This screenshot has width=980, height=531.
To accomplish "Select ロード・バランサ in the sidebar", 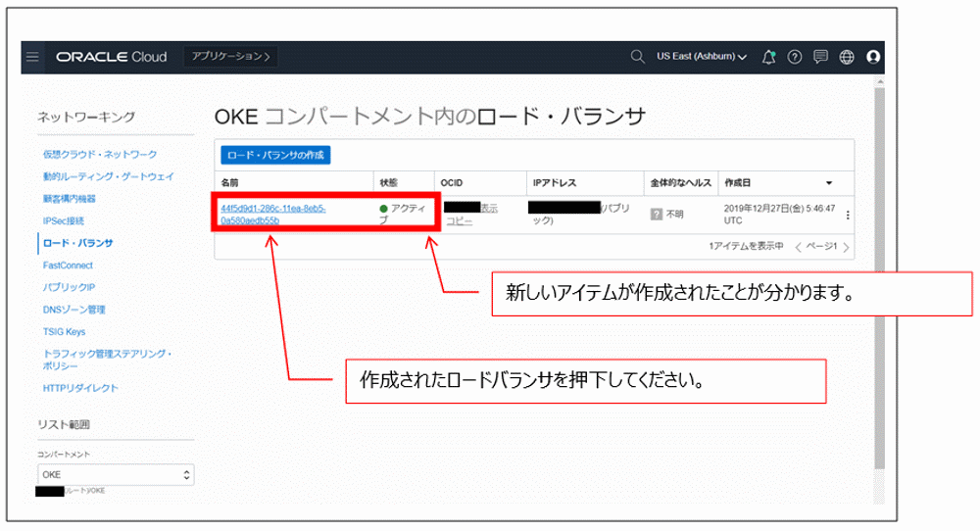I will click(x=78, y=243).
